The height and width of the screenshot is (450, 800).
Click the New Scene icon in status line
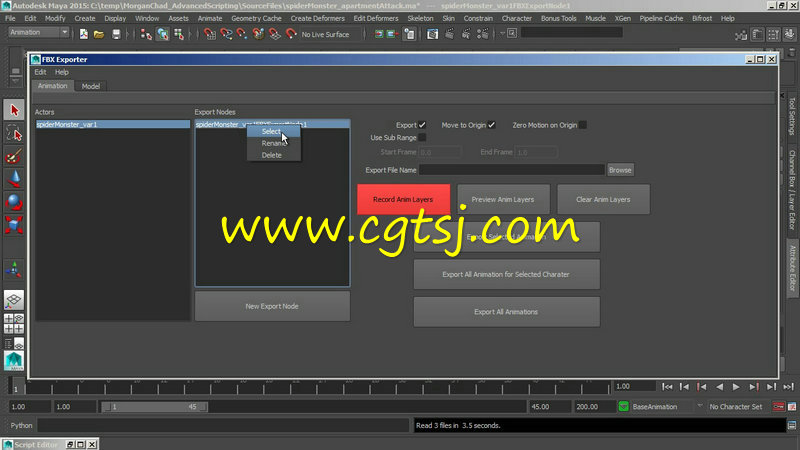pos(84,34)
